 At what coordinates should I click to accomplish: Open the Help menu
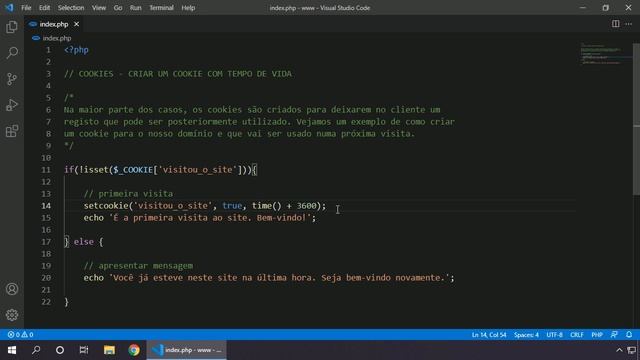pos(188,8)
